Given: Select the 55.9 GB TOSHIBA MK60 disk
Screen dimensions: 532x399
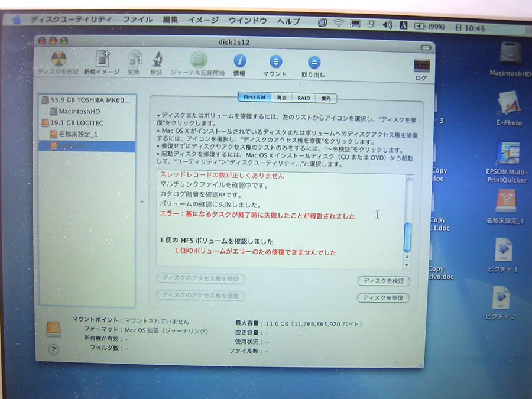Looking at the screenshot, I should 87,100.
